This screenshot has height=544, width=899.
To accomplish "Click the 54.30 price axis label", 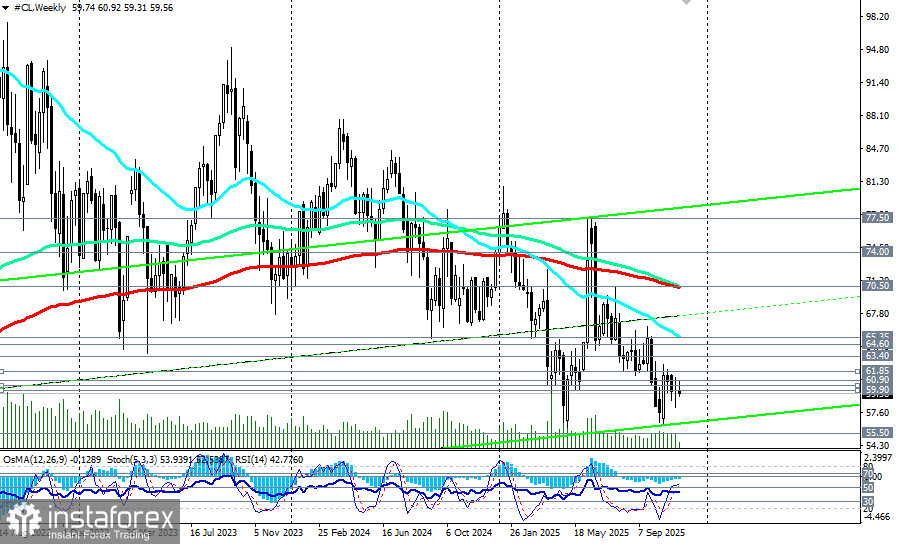I will 877,446.
